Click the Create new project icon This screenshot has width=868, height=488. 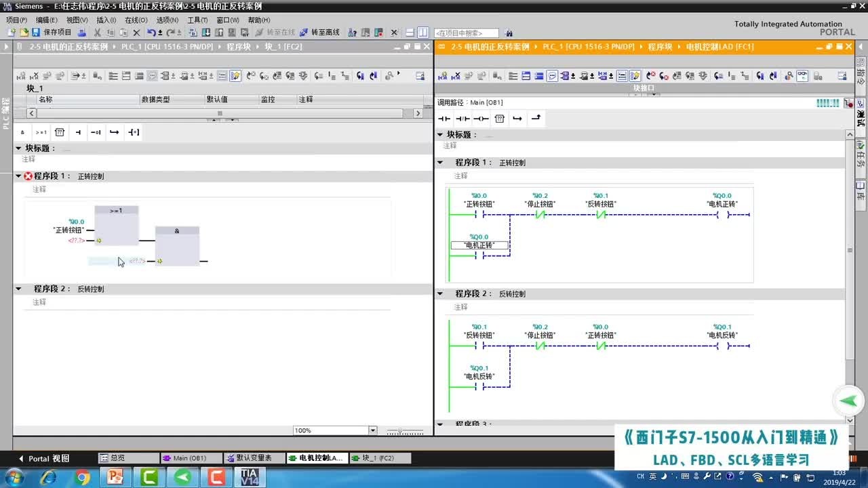point(12,33)
